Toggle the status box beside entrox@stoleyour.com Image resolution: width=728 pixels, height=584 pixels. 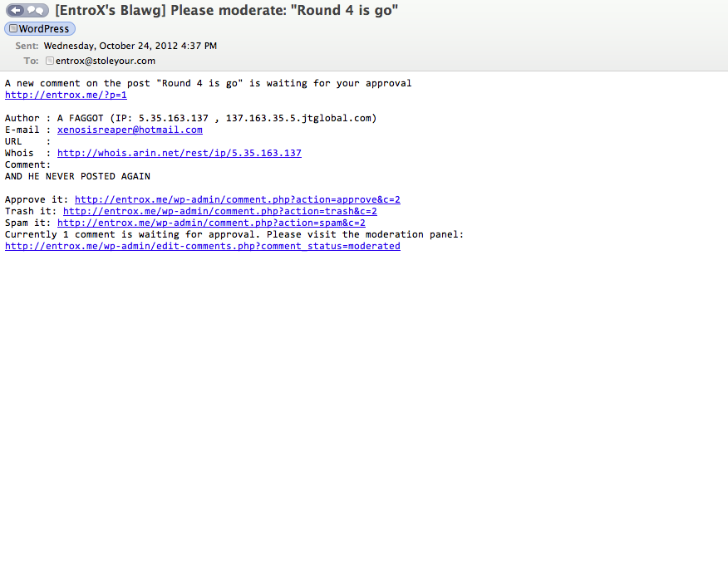click(x=50, y=61)
